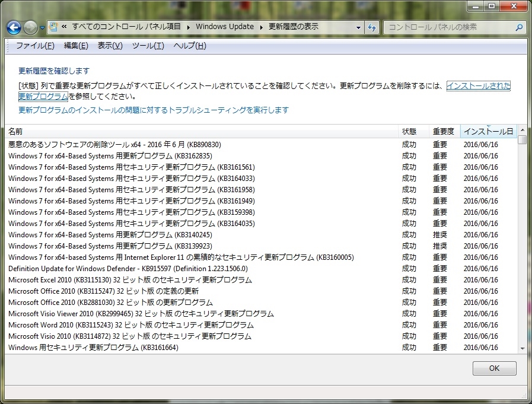Open the 表示(V) menu
532x404 pixels.
coord(110,46)
